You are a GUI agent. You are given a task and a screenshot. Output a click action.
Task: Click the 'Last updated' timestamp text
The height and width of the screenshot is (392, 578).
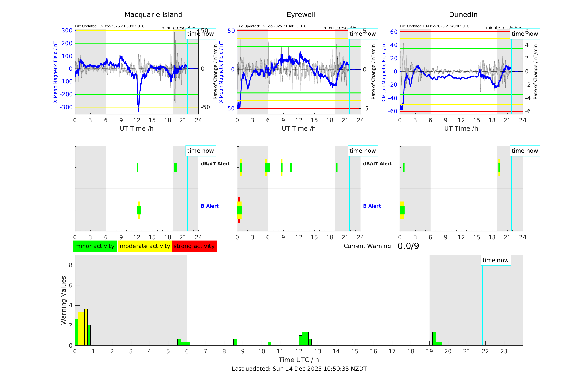(x=299, y=369)
